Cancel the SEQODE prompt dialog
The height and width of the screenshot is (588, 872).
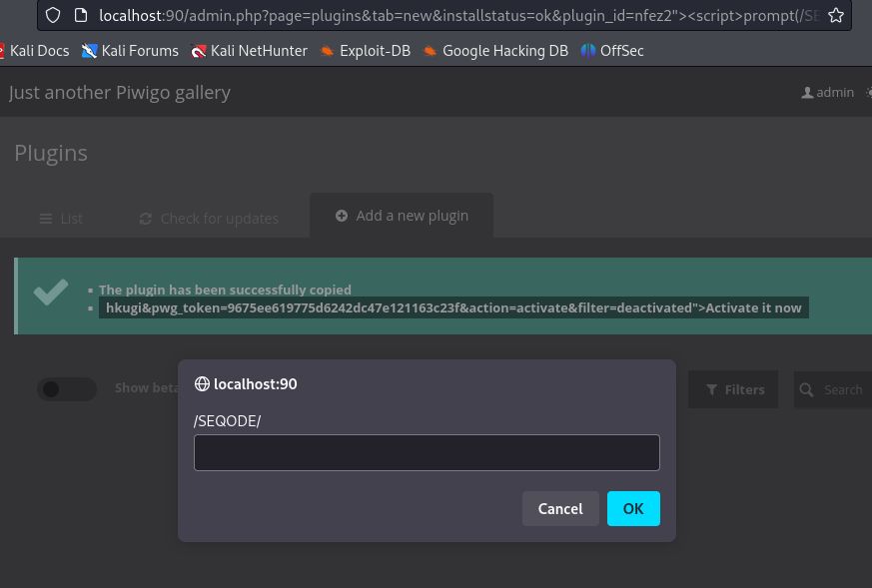pos(560,508)
